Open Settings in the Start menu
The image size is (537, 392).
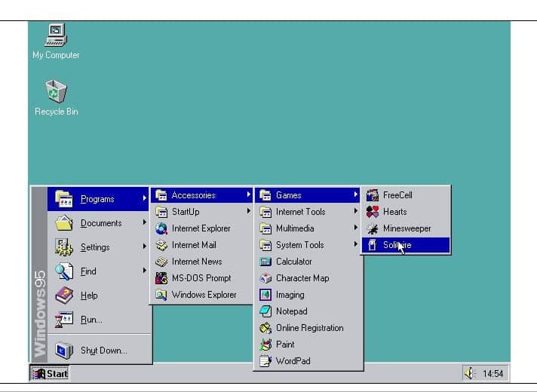(98, 247)
